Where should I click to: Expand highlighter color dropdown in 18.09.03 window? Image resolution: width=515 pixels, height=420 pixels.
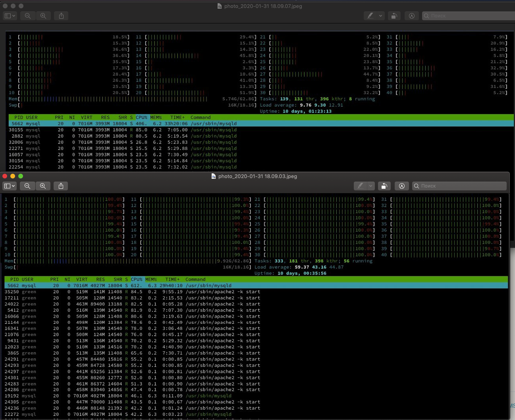click(370, 186)
